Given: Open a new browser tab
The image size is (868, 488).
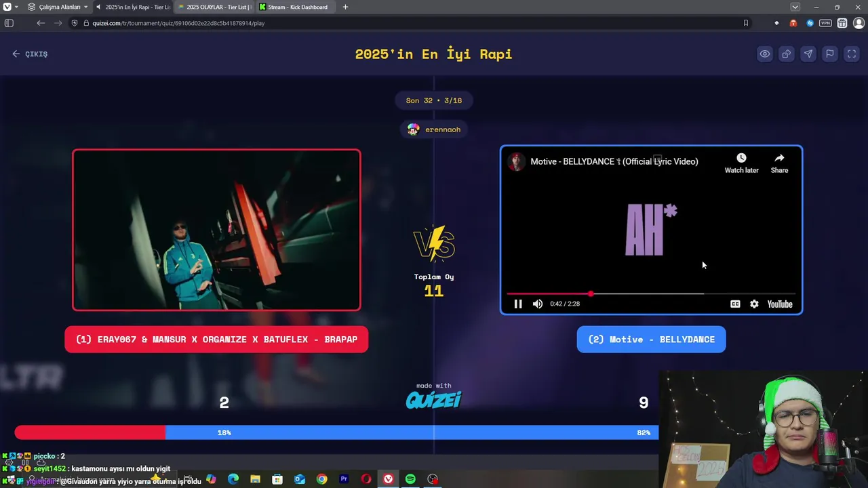Looking at the screenshot, I should [x=345, y=7].
